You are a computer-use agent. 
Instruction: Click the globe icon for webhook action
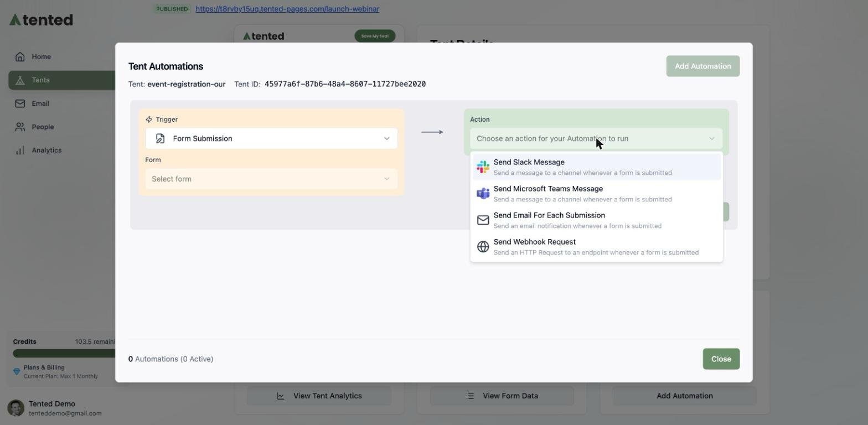click(x=483, y=246)
